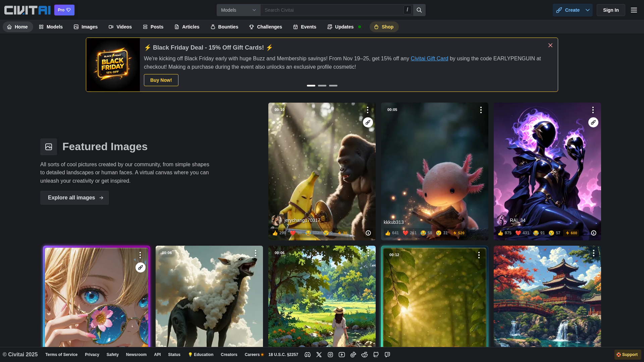
Task: Switch to the Videos tab
Action: pyautogui.click(x=120, y=27)
